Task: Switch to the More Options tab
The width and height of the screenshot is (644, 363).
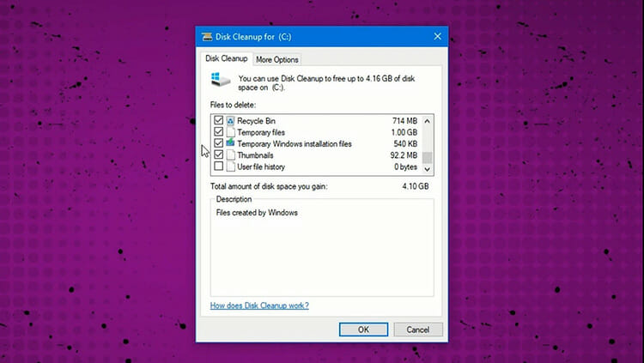Action: pos(277,60)
